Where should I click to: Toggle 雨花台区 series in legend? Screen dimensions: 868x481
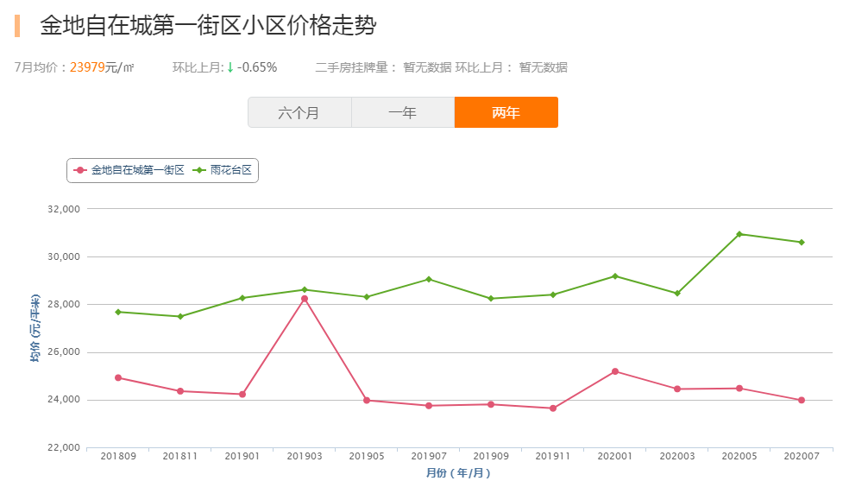point(222,170)
